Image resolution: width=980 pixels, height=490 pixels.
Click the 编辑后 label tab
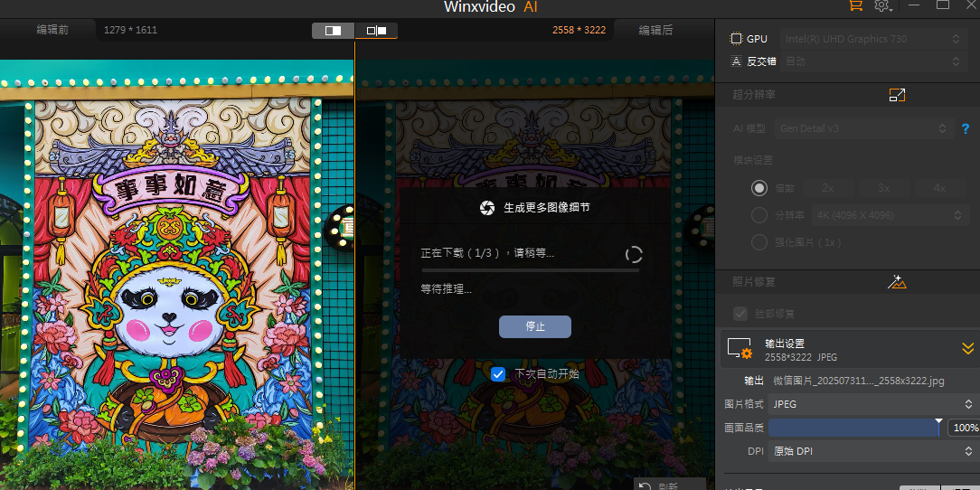click(655, 30)
